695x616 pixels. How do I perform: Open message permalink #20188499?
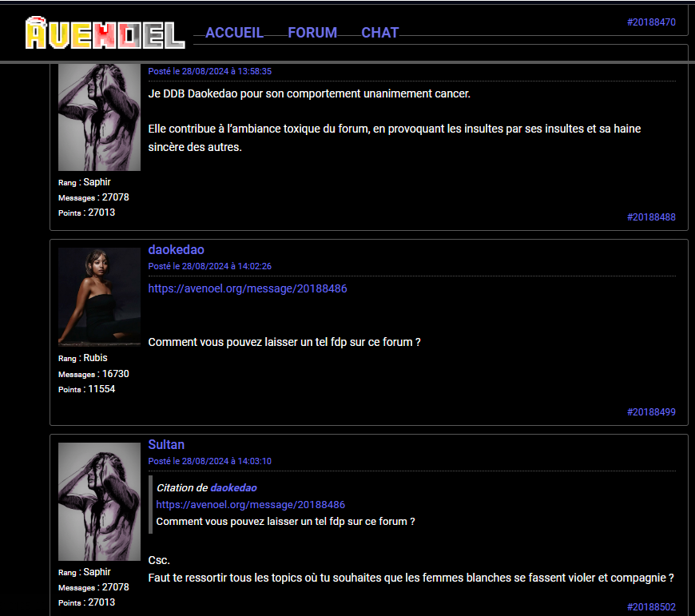[651, 412]
